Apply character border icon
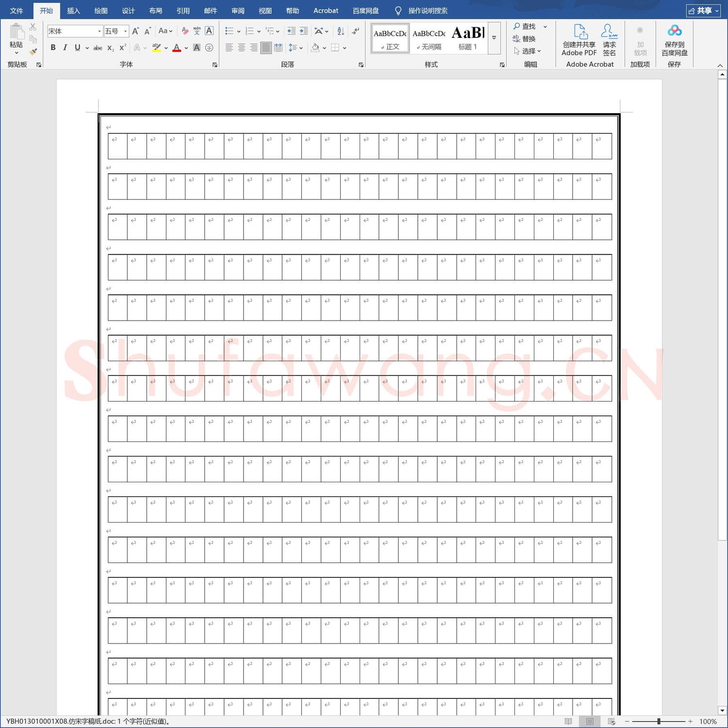The image size is (728, 728). pyautogui.click(x=209, y=31)
